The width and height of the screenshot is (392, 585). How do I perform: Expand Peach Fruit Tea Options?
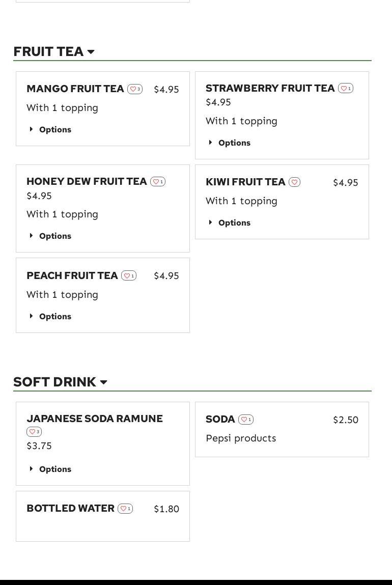(x=50, y=316)
